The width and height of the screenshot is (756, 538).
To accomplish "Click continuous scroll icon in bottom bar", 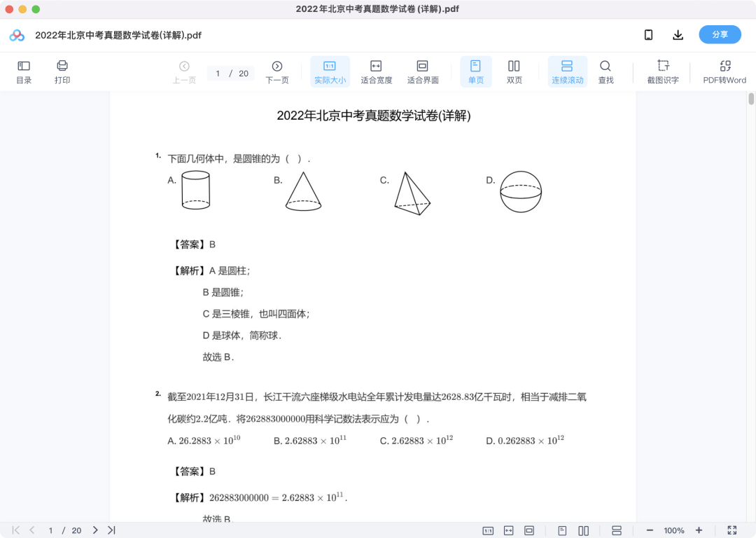I will tap(616, 531).
